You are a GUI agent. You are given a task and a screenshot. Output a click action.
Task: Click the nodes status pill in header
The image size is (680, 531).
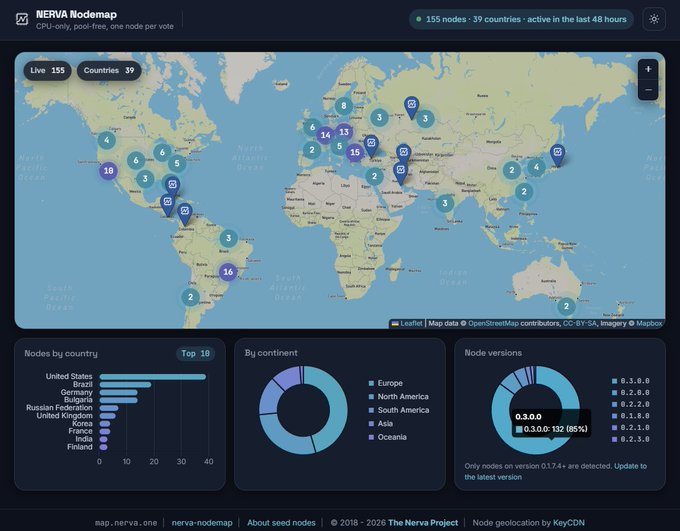pos(521,20)
